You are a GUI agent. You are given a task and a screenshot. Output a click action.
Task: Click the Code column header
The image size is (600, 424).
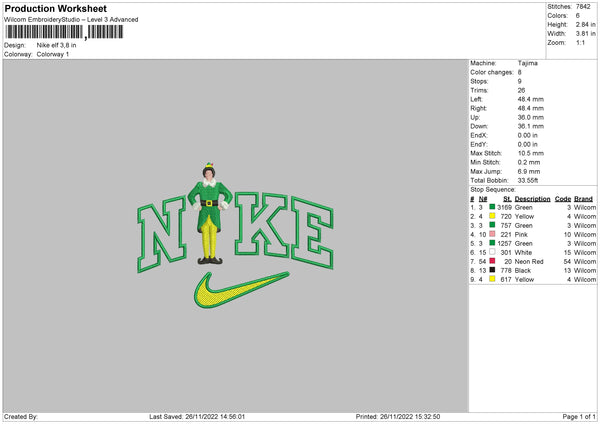pyautogui.click(x=563, y=199)
